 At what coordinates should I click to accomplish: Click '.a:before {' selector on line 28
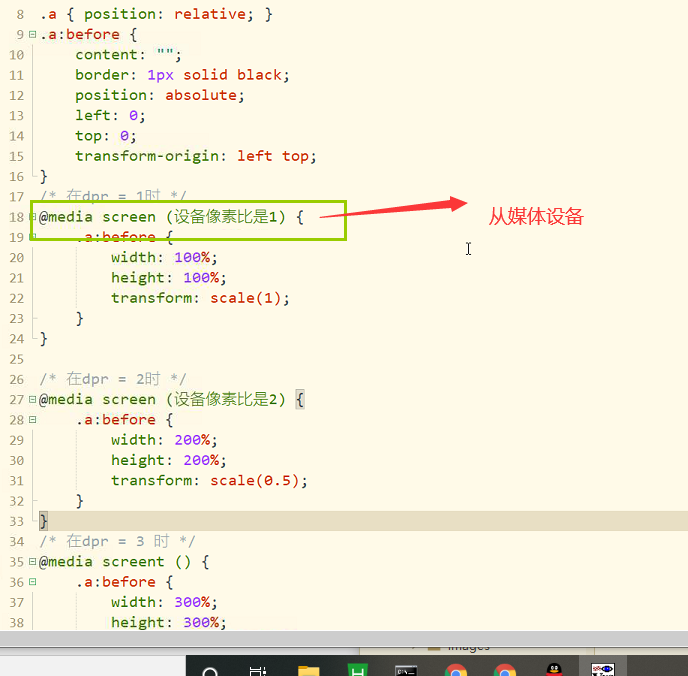125,420
